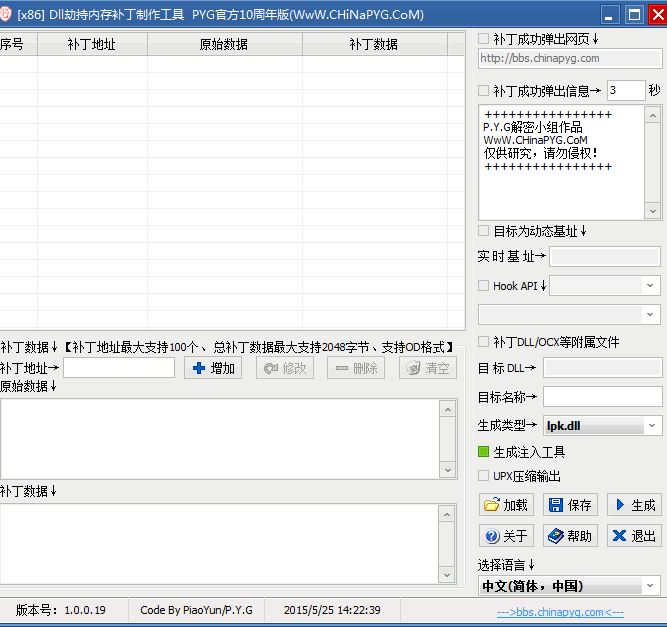Click inside the lower 补丁数据 text area

point(220,544)
